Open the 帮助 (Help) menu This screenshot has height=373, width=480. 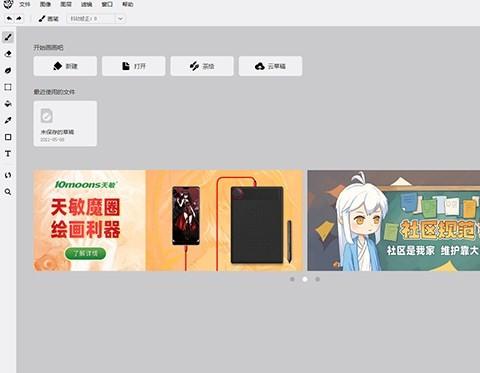point(128,4)
